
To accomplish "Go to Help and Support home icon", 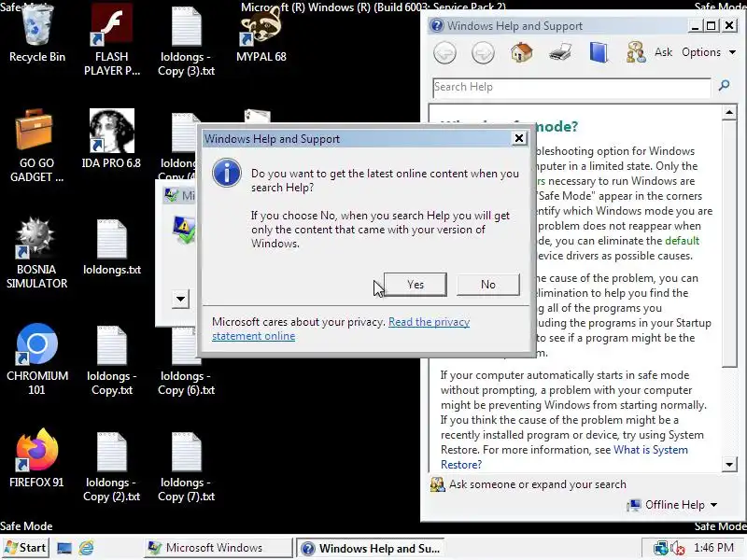I will [x=521, y=52].
